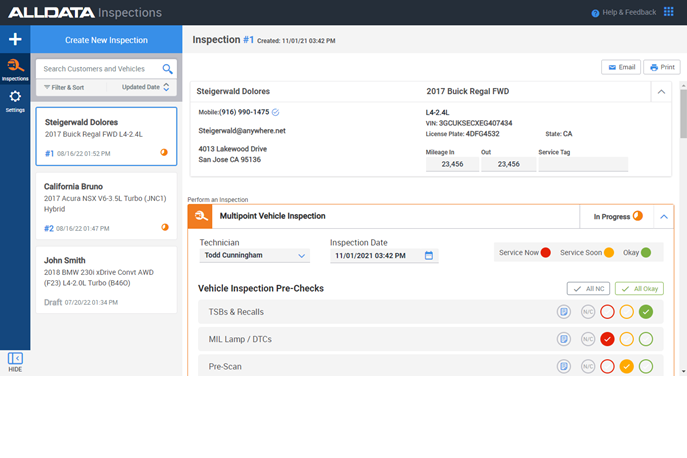Image resolution: width=687 pixels, height=458 pixels.
Task: Set Pre-Scan to N/C
Action: (x=586, y=366)
